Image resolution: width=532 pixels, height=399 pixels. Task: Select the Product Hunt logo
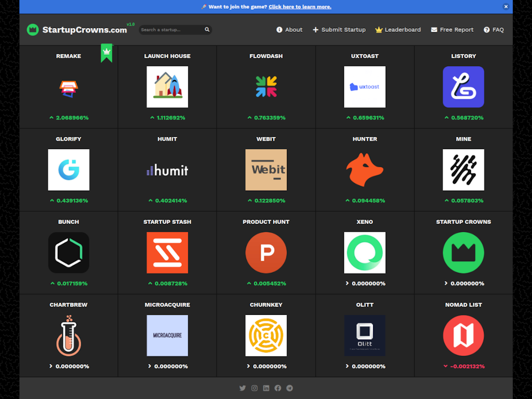tap(266, 253)
